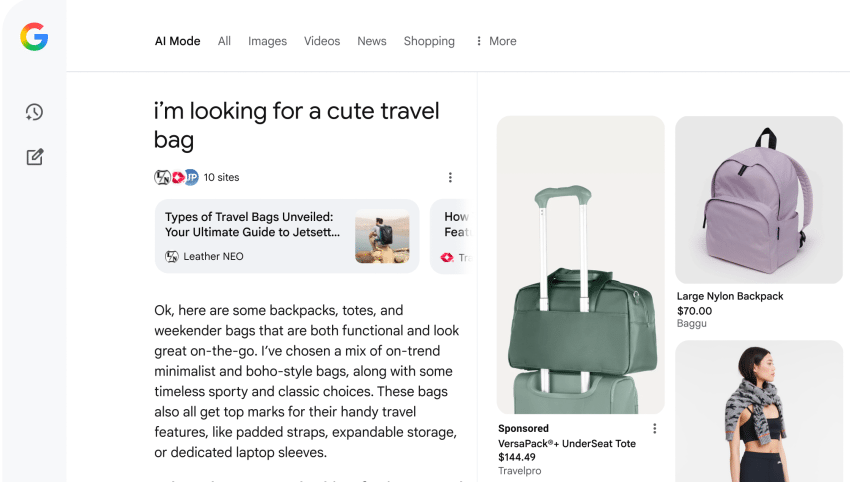Click the Google logo
Screen dimensions: 850x482
[x=34, y=38]
